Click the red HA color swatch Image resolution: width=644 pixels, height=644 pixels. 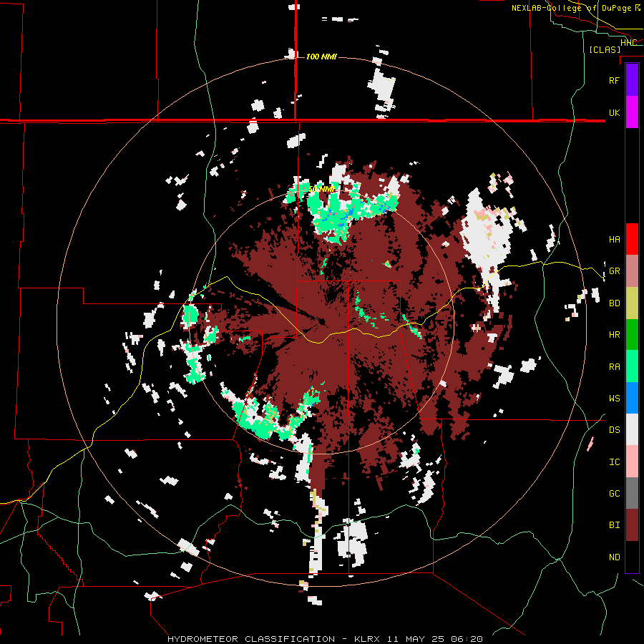632,239
